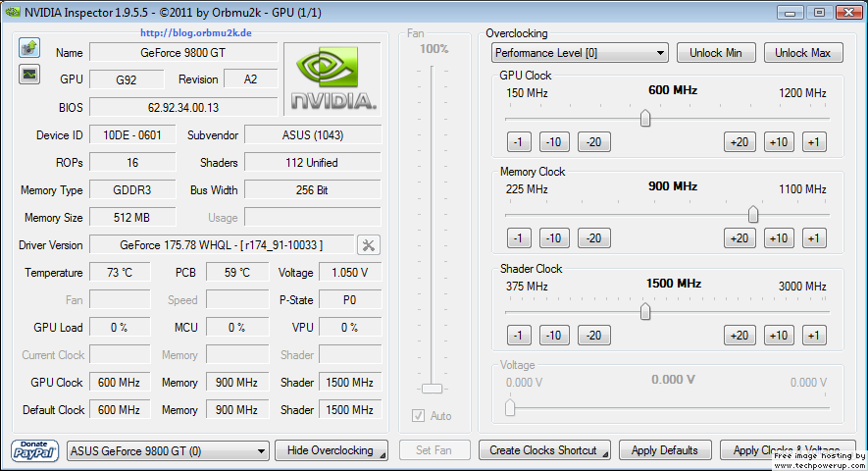868x471 pixels.
Task: Click the ROPs 16 value
Action: click(132, 162)
